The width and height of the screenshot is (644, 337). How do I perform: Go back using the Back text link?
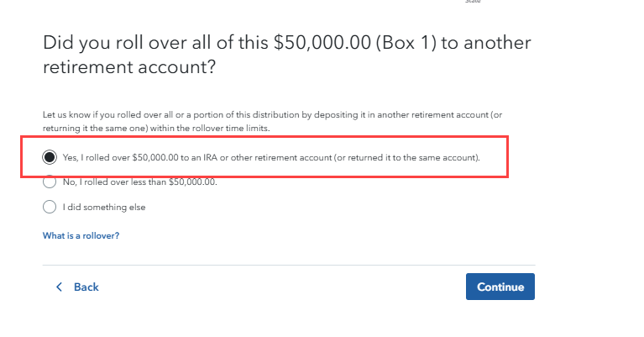tap(86, 287)
